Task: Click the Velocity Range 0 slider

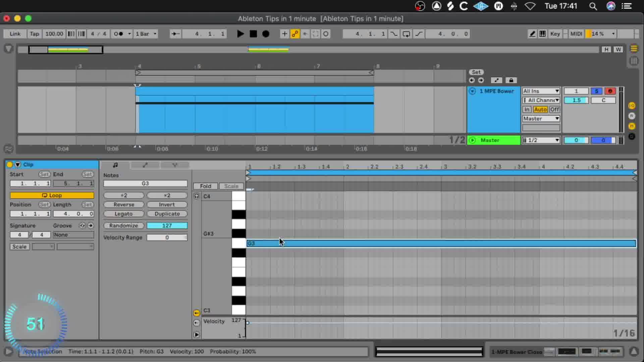Action: (167, 238)
